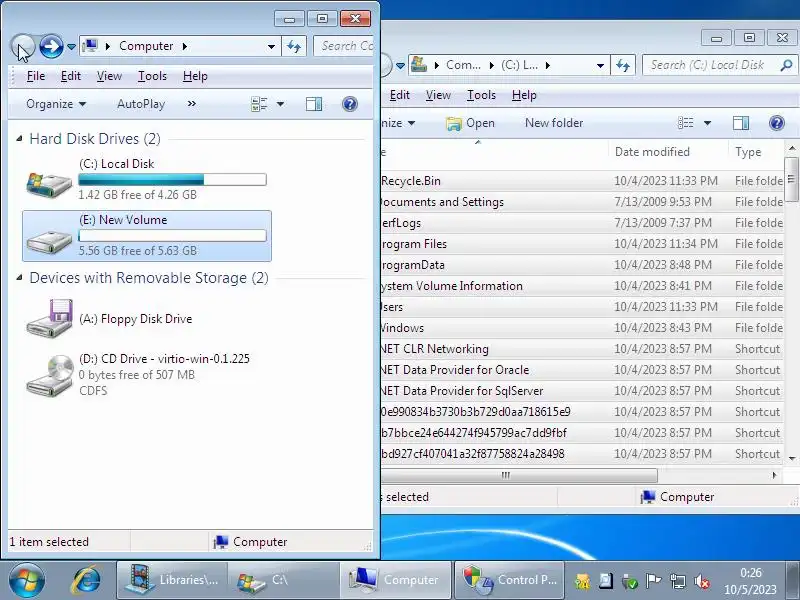Show more toolbar commands via the chevron overflow
Image resolution: width=800 pixels, height=600 pixels.
pyautogui.click(x=191, y=104)
